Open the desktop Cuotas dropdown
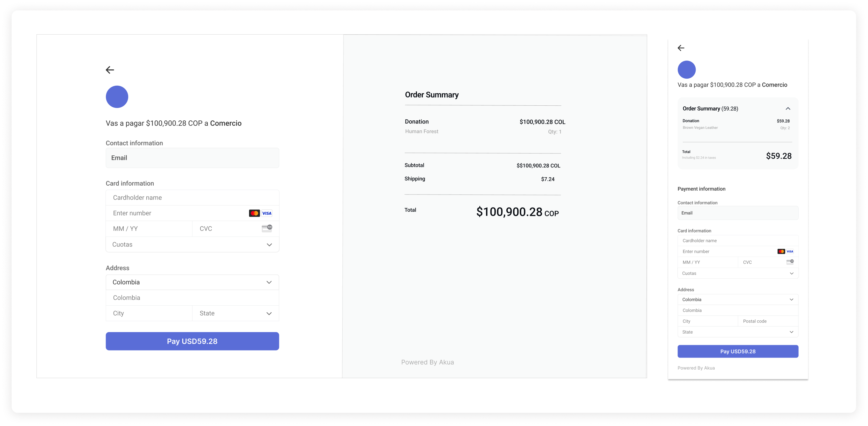The height and width of the screenshot is (426, 868). [192, 245]
